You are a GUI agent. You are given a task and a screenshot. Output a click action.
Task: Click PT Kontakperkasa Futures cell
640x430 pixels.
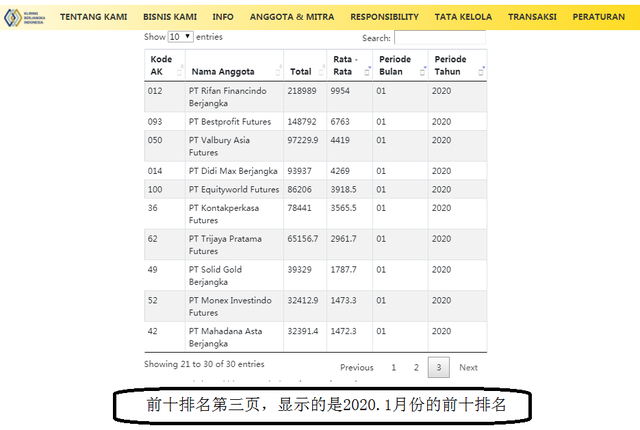click(x=235, y=214)
